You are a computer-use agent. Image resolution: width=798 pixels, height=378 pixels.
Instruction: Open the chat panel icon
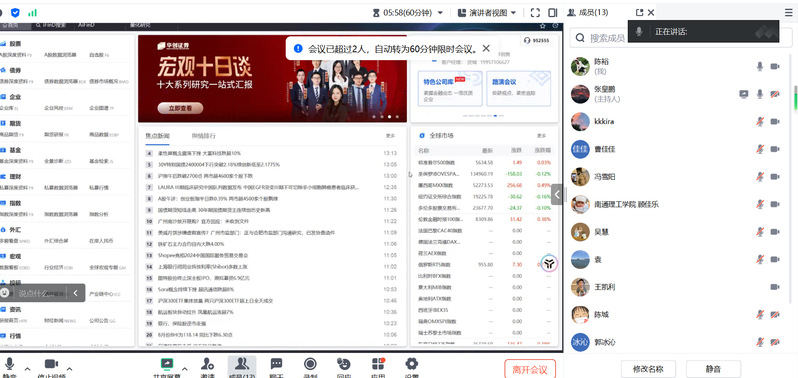point(276,364)
